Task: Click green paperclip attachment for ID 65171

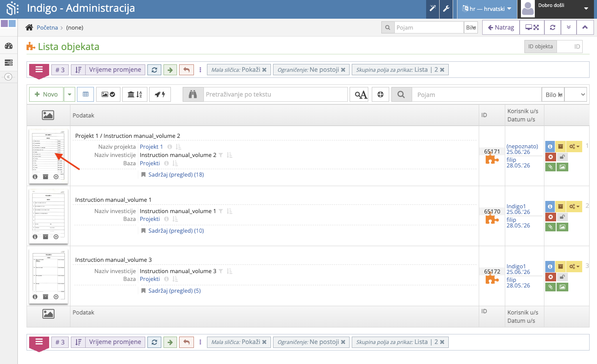Action: coord(550,167)
